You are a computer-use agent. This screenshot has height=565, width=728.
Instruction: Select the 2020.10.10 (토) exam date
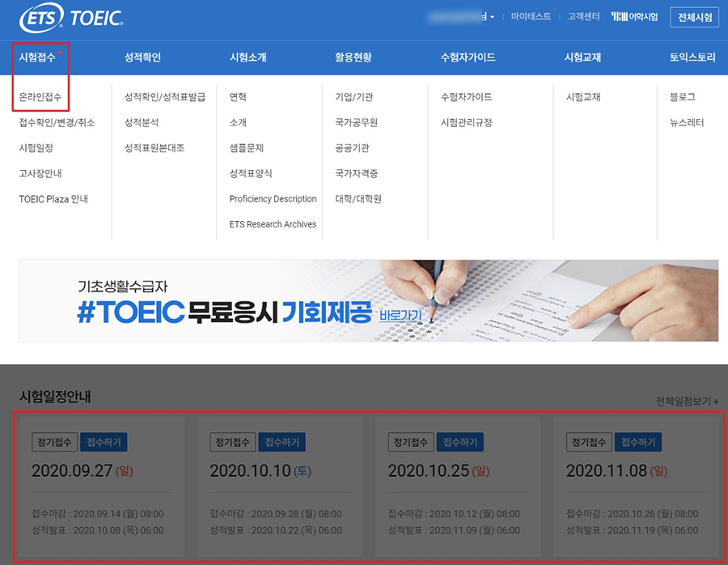pos(260,470)
